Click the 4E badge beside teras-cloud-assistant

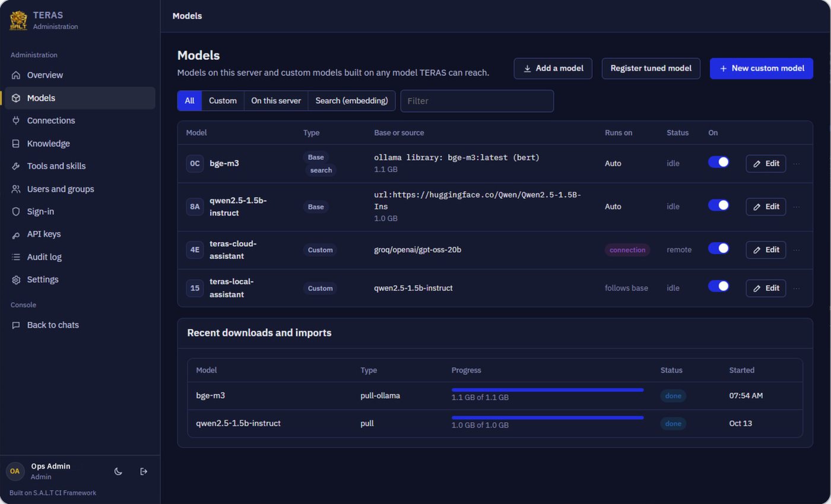195,250
